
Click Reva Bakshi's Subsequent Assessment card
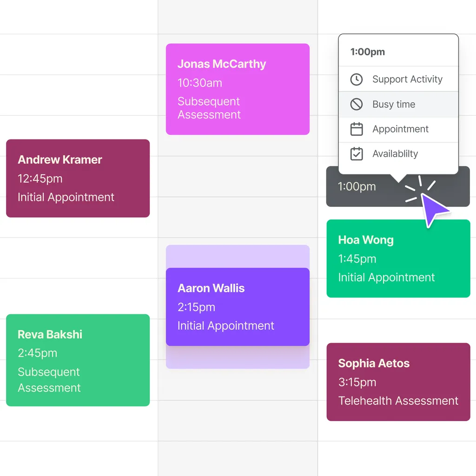click(77, 361)
